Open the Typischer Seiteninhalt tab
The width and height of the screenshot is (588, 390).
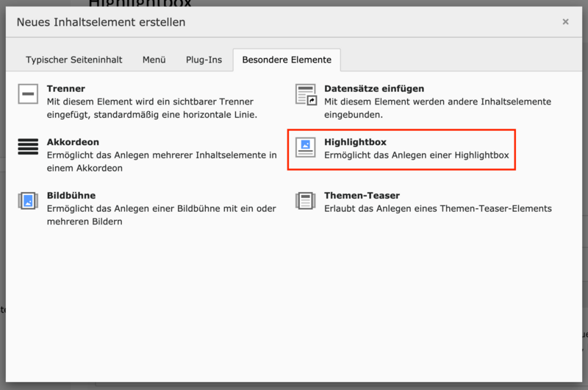[74, 60]
